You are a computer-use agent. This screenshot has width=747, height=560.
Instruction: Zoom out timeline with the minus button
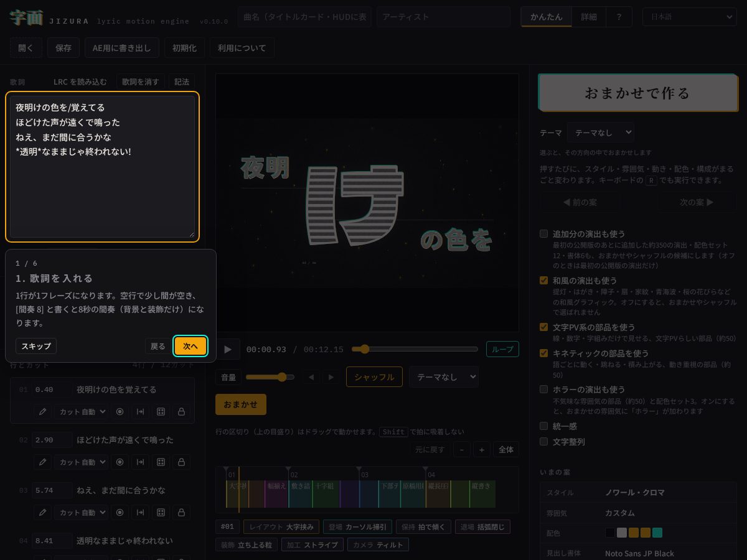click(462, 449)
